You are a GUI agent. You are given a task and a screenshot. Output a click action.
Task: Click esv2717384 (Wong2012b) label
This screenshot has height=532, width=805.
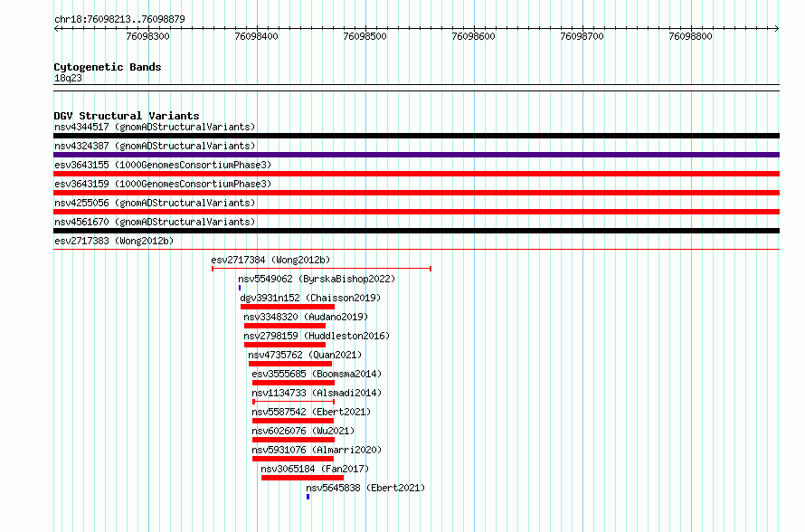(x=270, y=260)
